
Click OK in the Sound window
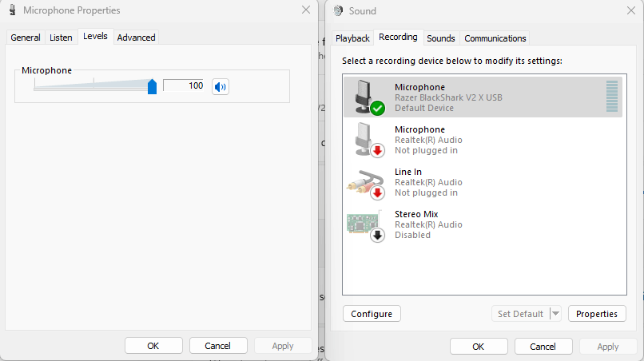coord(479,347)
